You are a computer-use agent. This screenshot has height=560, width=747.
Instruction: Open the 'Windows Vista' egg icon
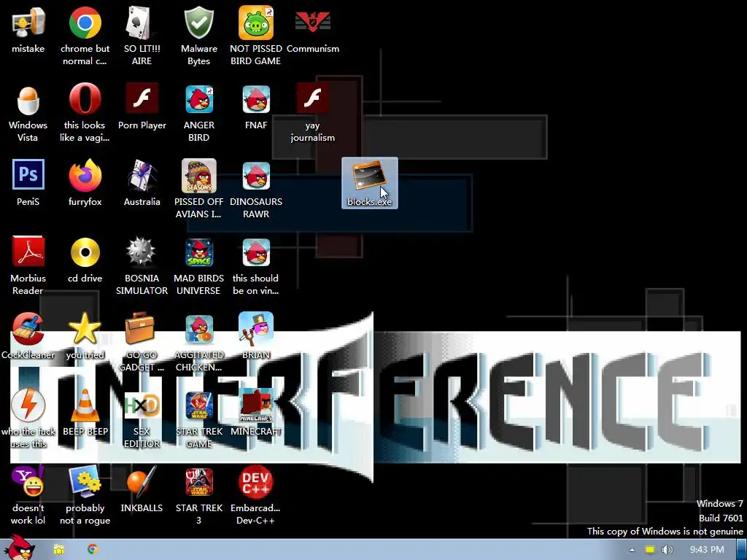click(x=28, y=99)
